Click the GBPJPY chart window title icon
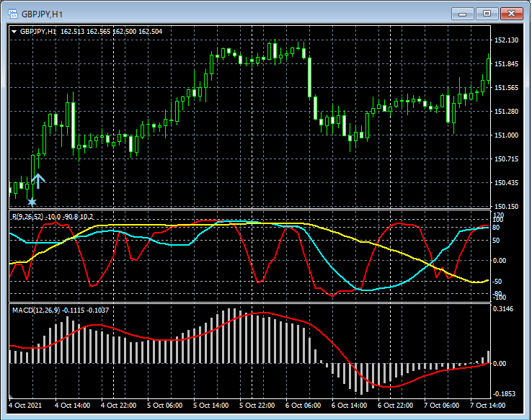 point(12,14)
